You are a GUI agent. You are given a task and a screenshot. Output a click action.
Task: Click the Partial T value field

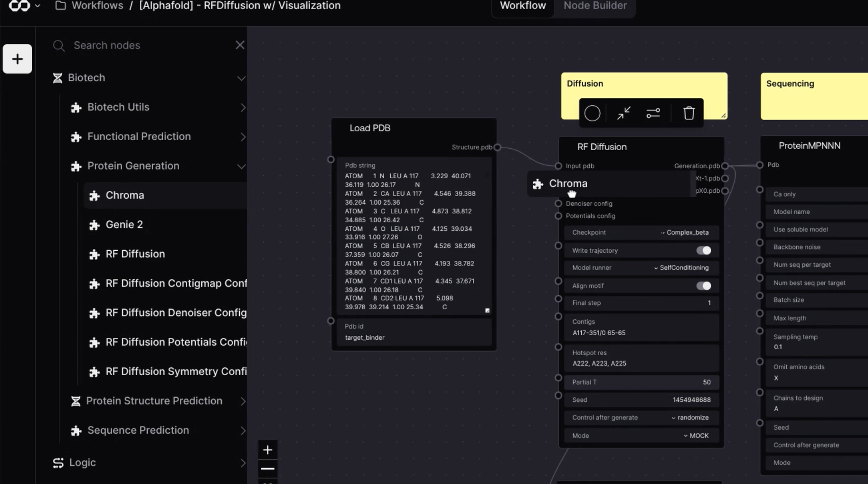click(641, 382)
